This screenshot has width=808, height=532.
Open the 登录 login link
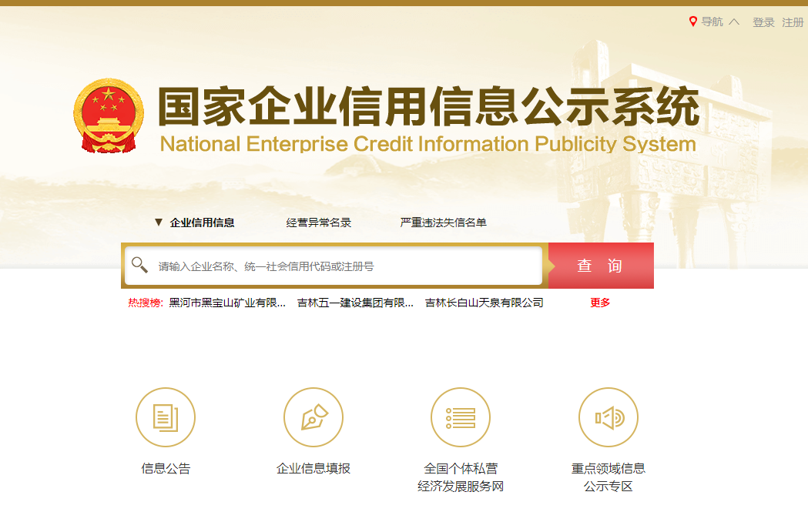763,22
